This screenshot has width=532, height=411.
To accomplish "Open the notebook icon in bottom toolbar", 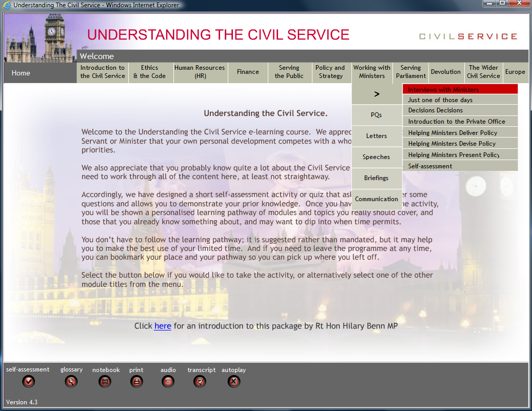I will [x=105, y=381].
